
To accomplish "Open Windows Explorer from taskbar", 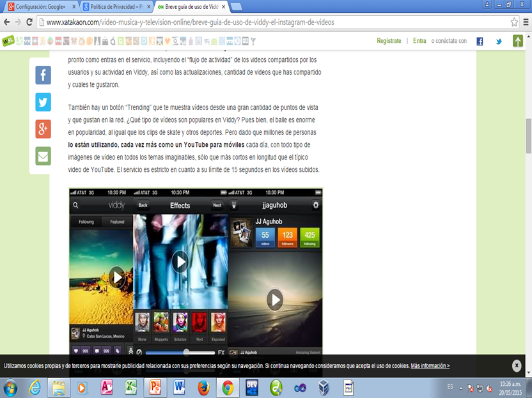I will 59,388.
